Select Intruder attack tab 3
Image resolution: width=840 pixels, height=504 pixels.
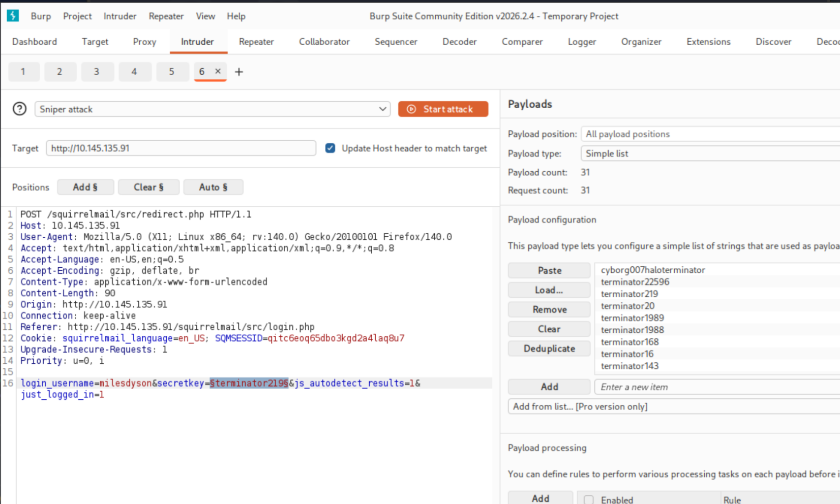97,72
